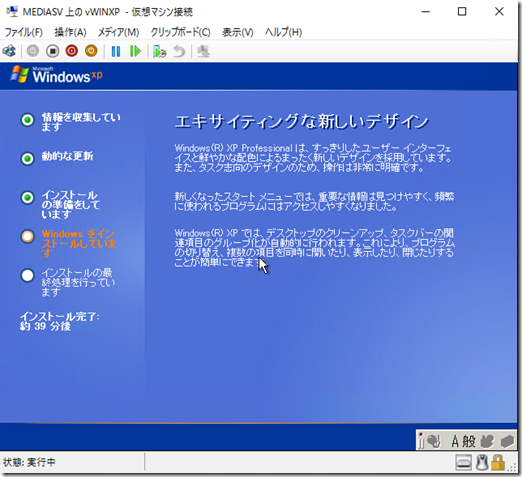Click the green Reset/resume toolbar icon
The width and height of the screenshot is (522, 477).
click(x=135, y=51)
